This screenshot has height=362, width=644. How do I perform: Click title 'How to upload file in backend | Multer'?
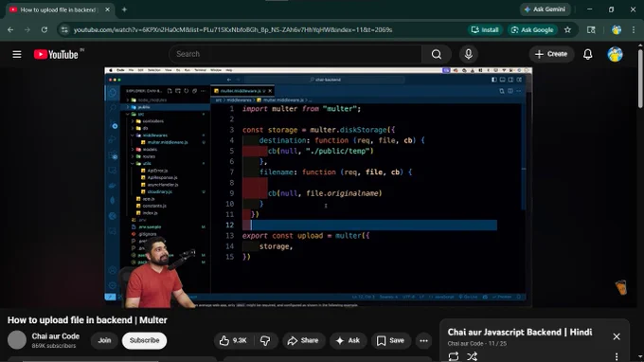click(87, 320)
